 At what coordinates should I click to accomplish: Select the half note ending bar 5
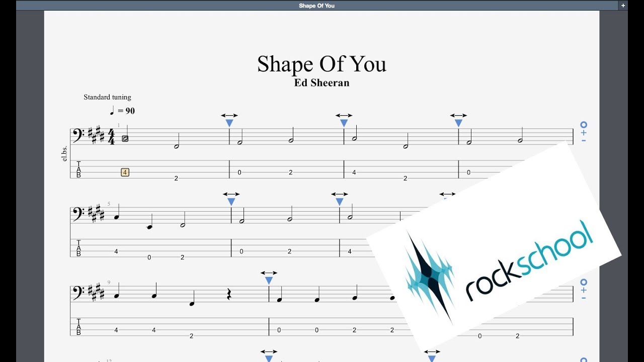[x=183, y=225]
